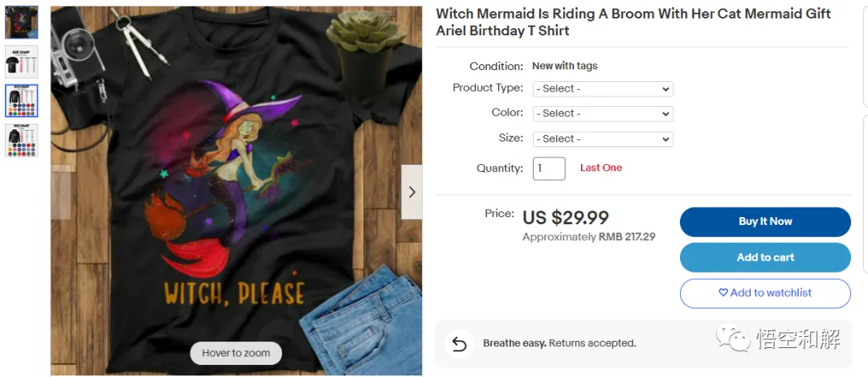Screen dimensions: 868x377
Task: Click the red Last One notice
Action: tap(601, 168)
